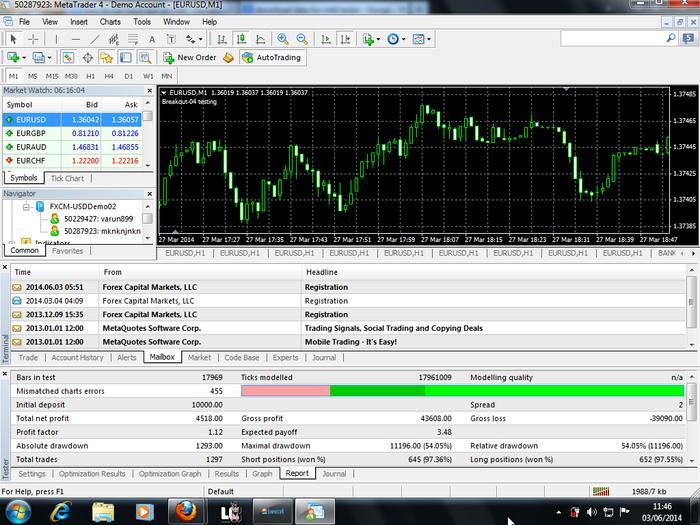Screen dimensions: 700x525
Task: Click in the toolbar search field
Action: click(x=612, y=39)
